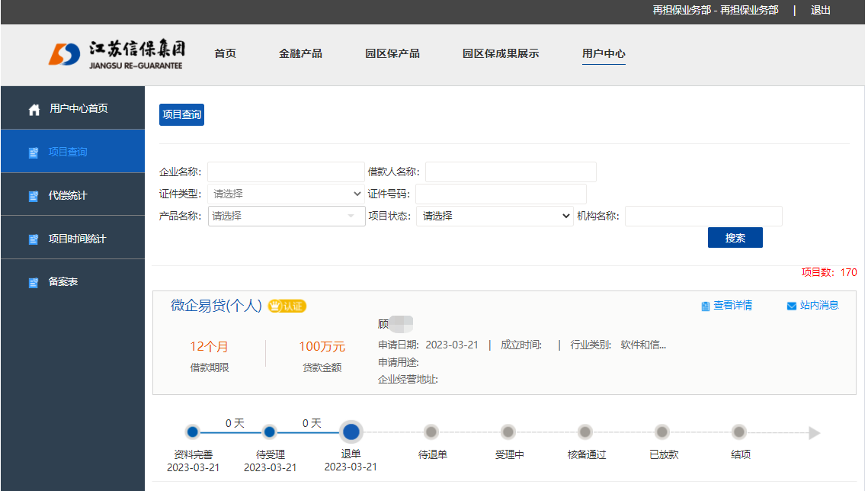The height and width of the screenshot is (491, 868).
Task: Open the 证件类型 dropdown
Action: click(287, 194)
